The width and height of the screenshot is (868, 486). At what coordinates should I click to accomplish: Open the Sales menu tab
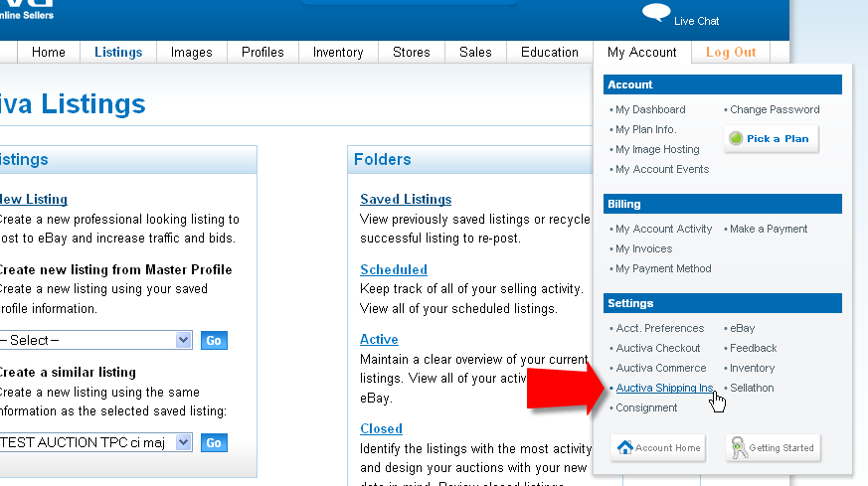(x=475, y=52)
